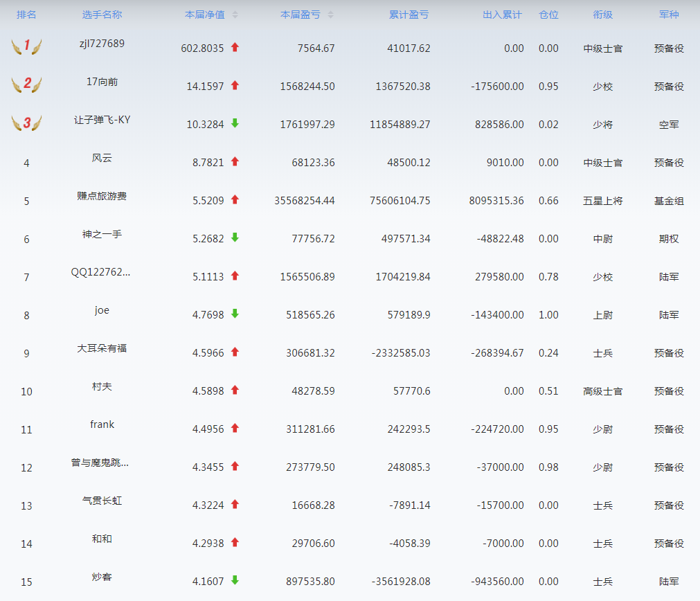
Task: Select cumulative profit 11854889.27
Action: (400, 125)
